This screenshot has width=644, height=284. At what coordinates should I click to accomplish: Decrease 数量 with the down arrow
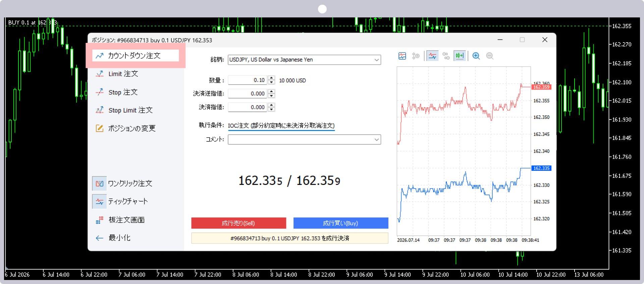point(272,82)
